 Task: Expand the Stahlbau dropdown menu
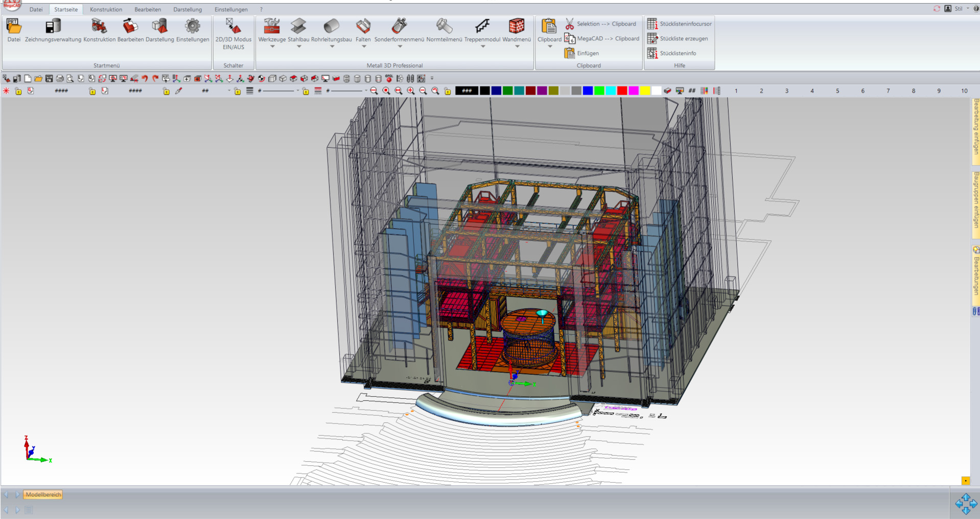(298, 47)
